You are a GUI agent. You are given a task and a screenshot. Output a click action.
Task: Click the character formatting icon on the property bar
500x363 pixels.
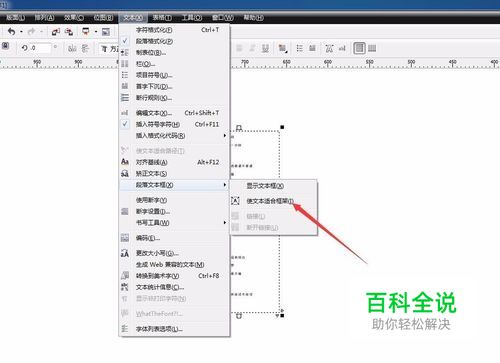(x=329, y=49)
